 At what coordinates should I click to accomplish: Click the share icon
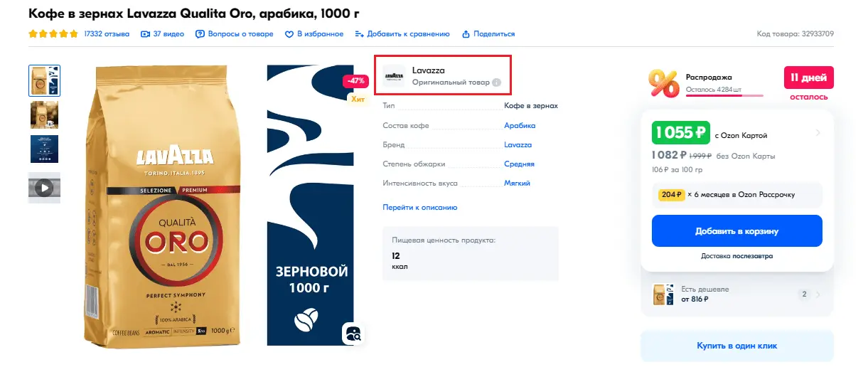[466, 34]
